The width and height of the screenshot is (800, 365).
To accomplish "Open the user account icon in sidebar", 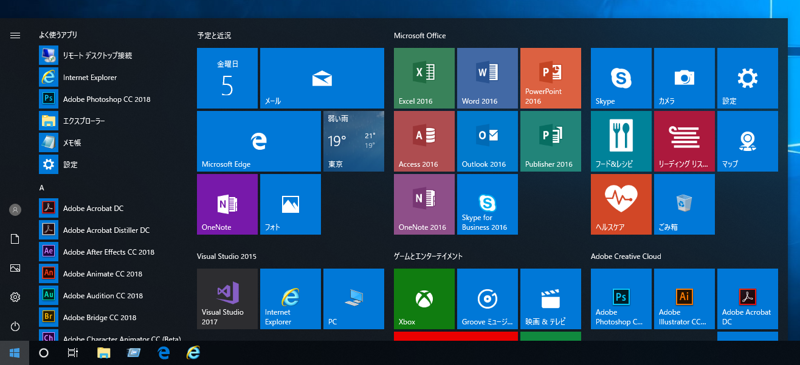I will pyautogui.click(x=15, y=210).
